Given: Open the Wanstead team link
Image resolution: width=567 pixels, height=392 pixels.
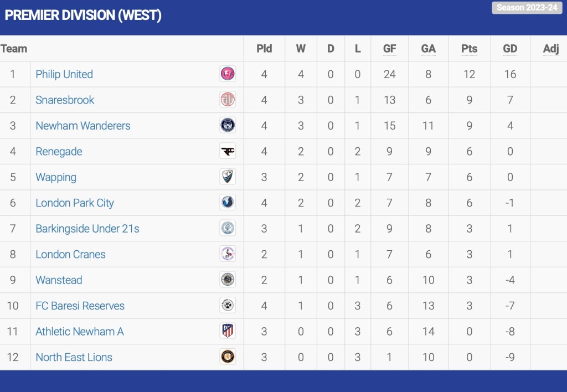Looking at the screenshot, I should point(59,280).
